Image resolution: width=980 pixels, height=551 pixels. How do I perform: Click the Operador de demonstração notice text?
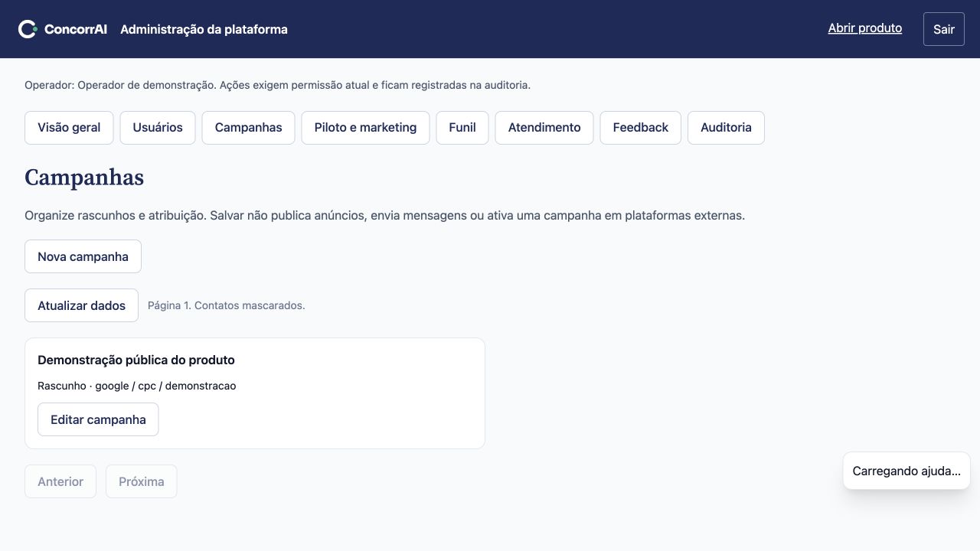point(277,85)
